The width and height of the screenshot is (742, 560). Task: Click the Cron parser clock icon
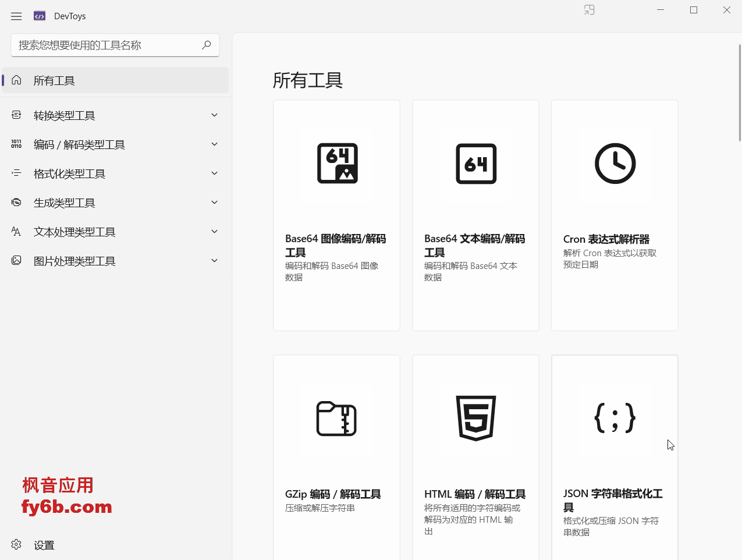coord(615,164)
